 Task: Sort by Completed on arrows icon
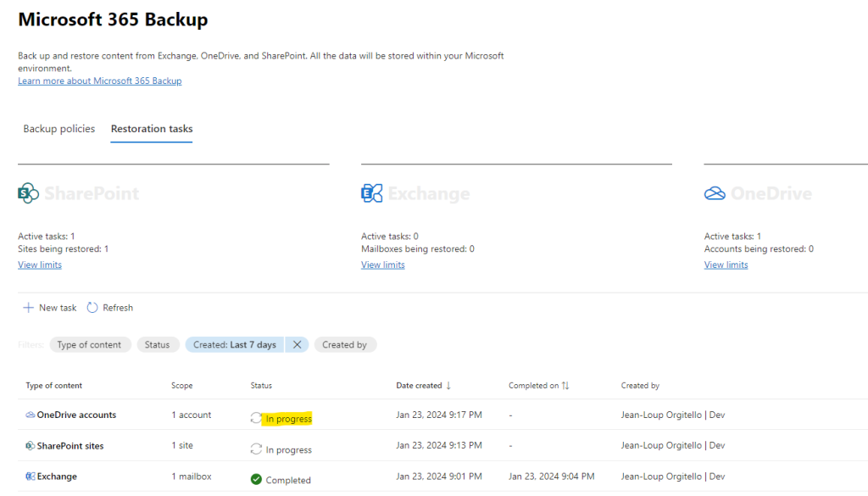point(565,385)
